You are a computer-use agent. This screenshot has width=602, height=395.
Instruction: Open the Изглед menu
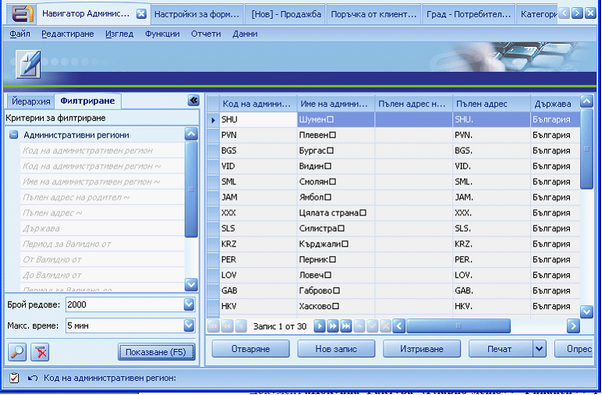[119, 34]
